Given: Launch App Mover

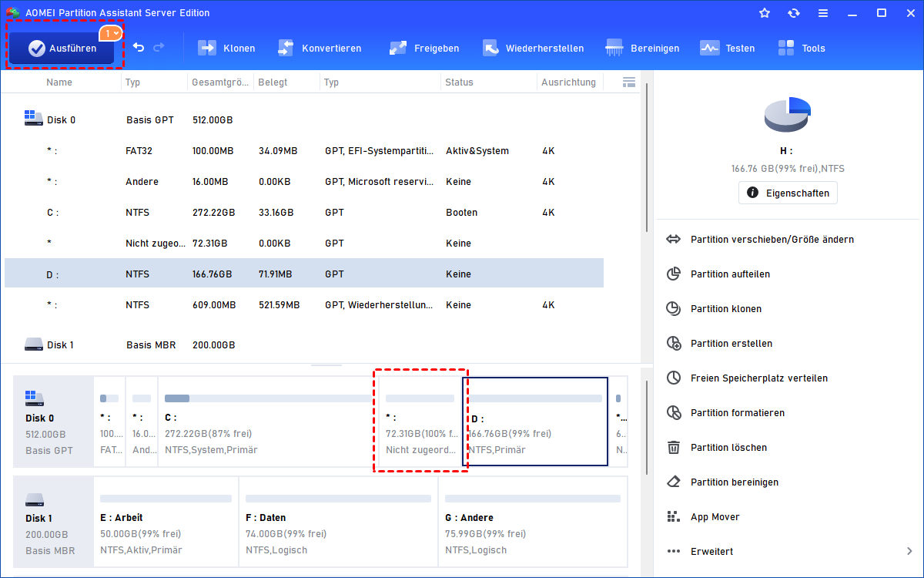Looking at the screenshot, I should click(715, 517).
